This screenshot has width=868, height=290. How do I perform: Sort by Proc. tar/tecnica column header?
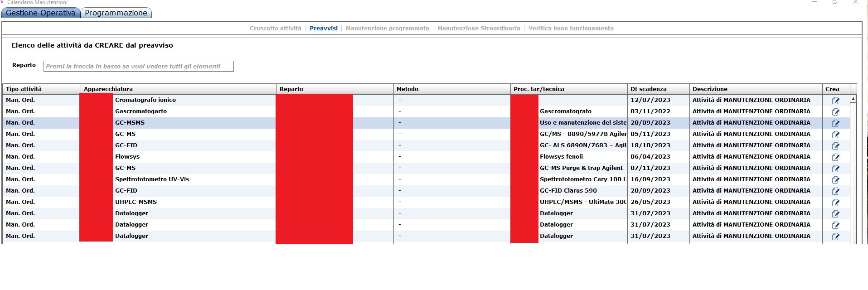point(569,89)
